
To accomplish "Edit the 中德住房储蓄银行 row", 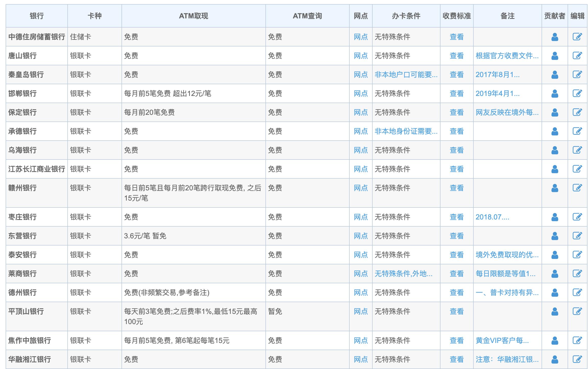I will point(577,37).
